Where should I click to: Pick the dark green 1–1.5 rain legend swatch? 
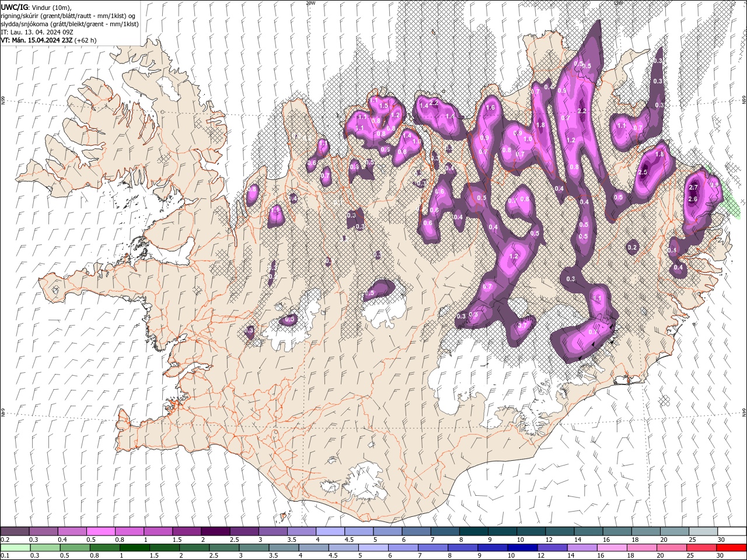(134, 548)
